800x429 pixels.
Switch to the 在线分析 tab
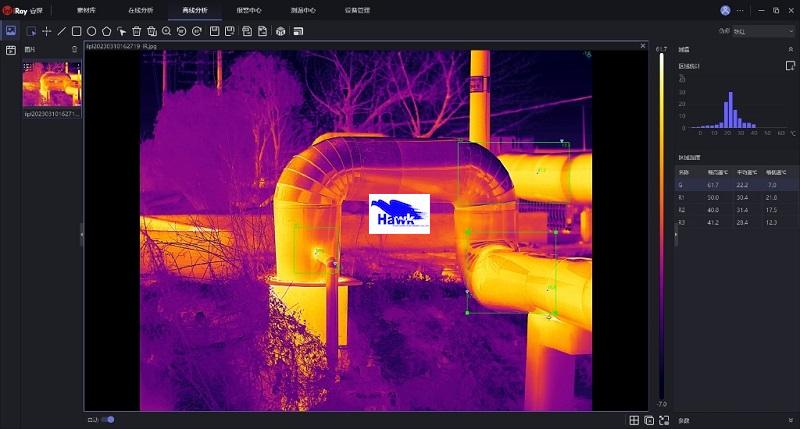142,10
